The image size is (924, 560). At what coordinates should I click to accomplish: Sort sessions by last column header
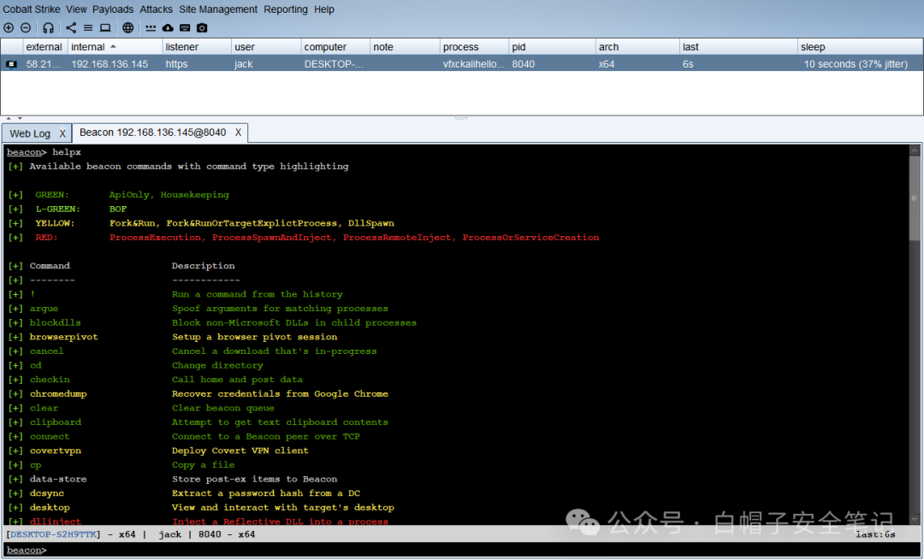pyautogui.click(x=739, y=47)
